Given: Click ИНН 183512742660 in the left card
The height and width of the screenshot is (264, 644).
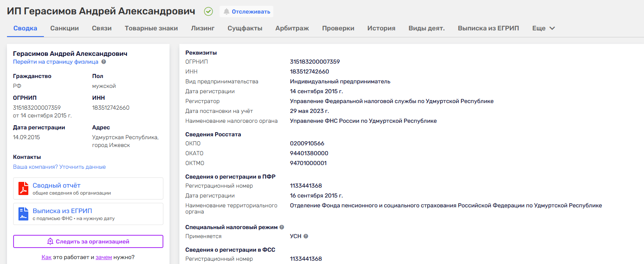Looking at the screenshot, I should pyautogui.click(x=111, y=108).
